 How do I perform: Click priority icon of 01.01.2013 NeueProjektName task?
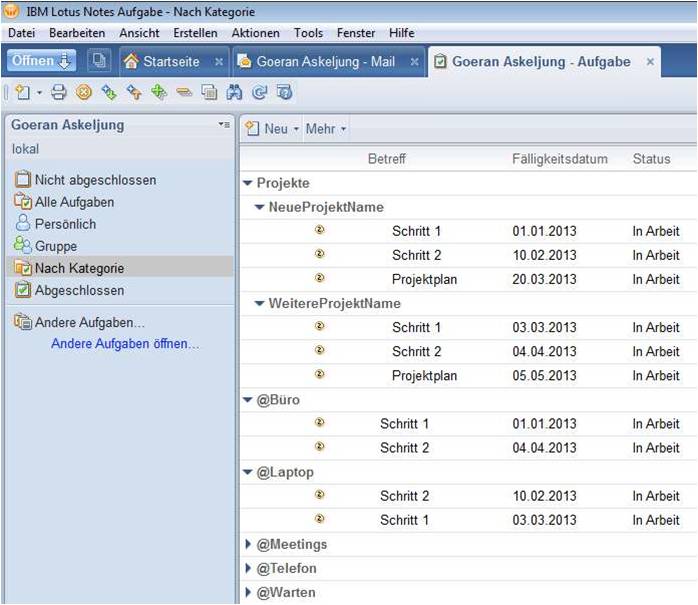pyautogui.click(x=320, y=230)
